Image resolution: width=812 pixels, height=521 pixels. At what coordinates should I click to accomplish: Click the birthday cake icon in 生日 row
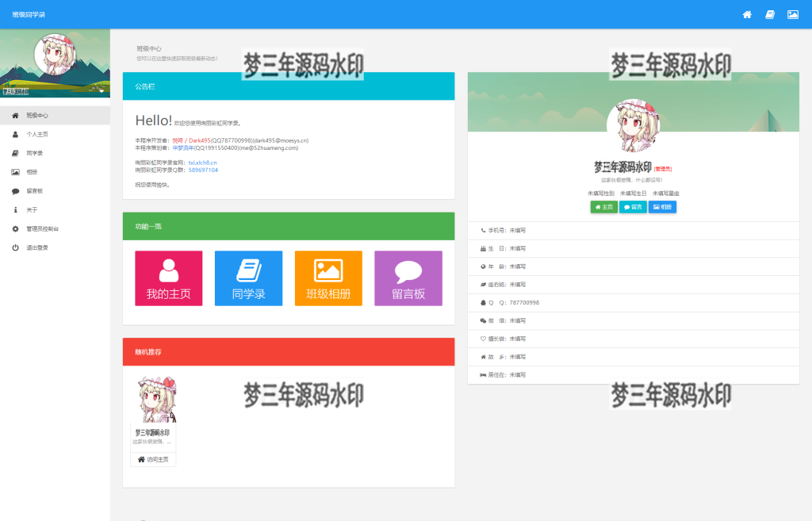point(483,248)
